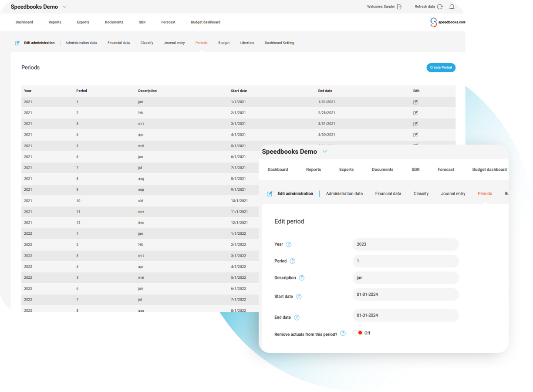
Task: Click help icon for Remove actuals question
Action: pos(343,333)
